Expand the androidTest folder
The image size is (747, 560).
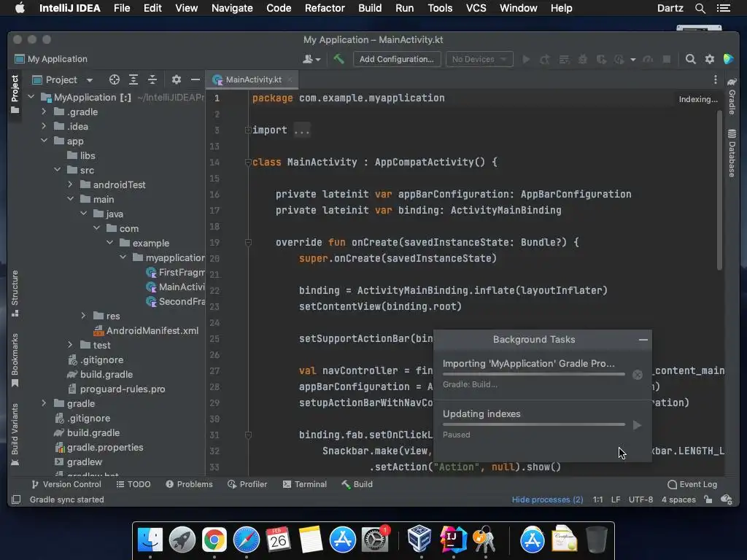[x=70, y=184]
